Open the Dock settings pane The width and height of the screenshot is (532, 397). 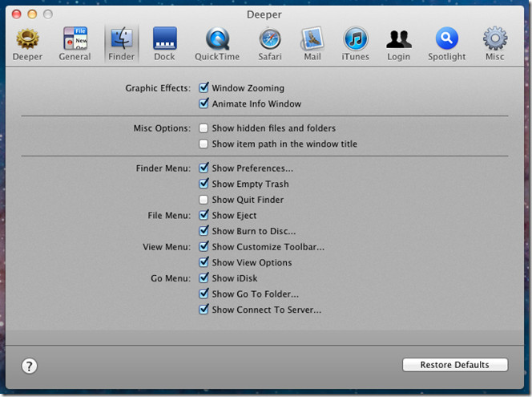tap(164, 44)
